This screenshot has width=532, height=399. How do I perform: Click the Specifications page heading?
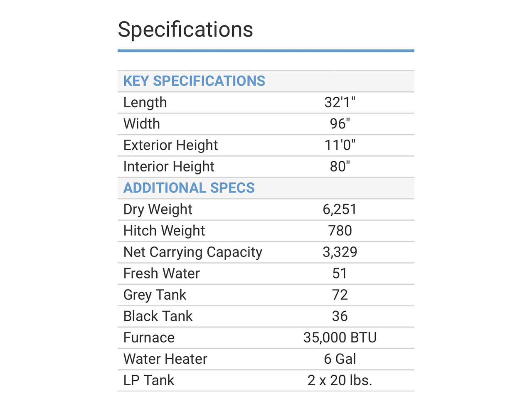pyautogui.click(x=185, y=30)
